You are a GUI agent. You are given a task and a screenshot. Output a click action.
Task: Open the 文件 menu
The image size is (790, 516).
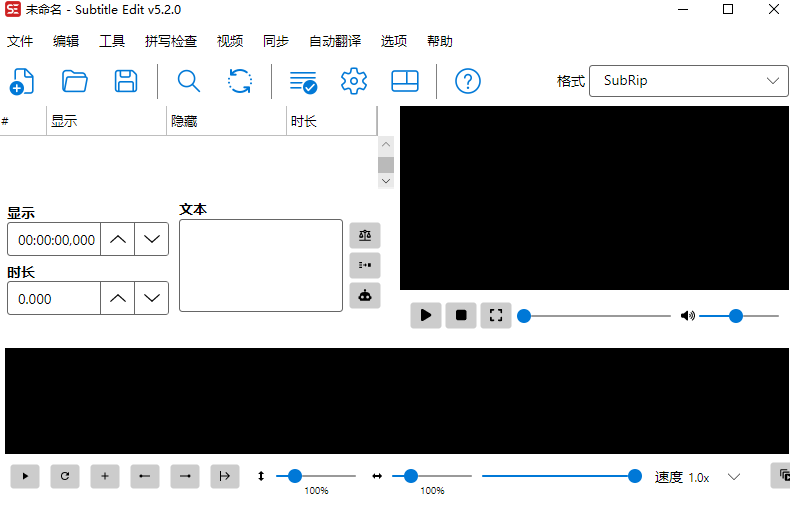[20, 41]
